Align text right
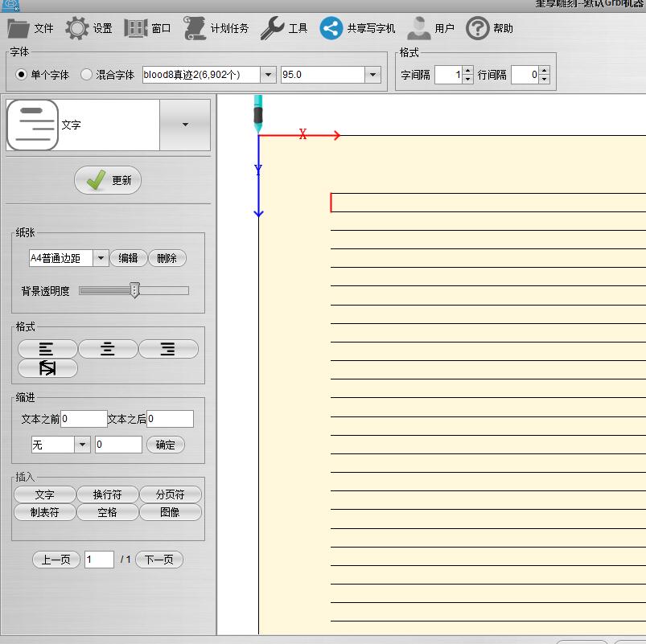646x644 pixels. pyautogui.click(x=168, y=349)
